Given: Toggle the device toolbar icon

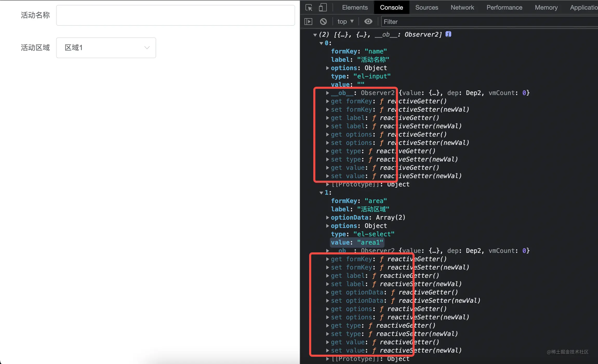Looking at the screenshot, I should (323, 8).
